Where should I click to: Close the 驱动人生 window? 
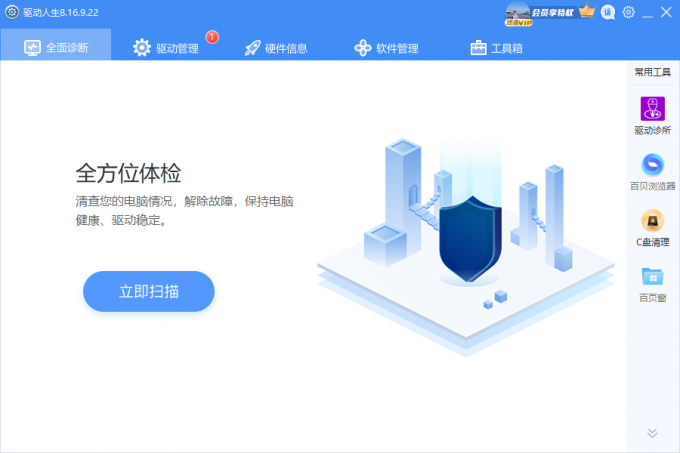666,12
